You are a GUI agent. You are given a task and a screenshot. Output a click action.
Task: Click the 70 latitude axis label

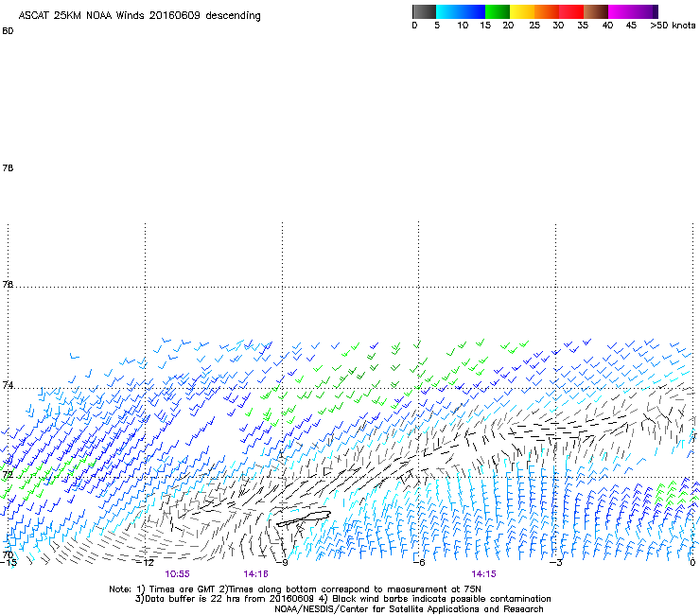pos(8,554)
